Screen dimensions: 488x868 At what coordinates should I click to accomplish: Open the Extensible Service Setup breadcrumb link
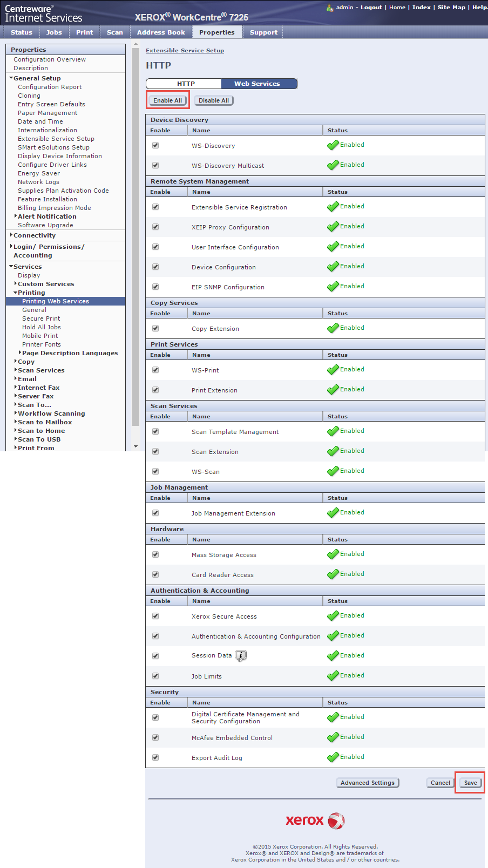[x=185, y=50]
